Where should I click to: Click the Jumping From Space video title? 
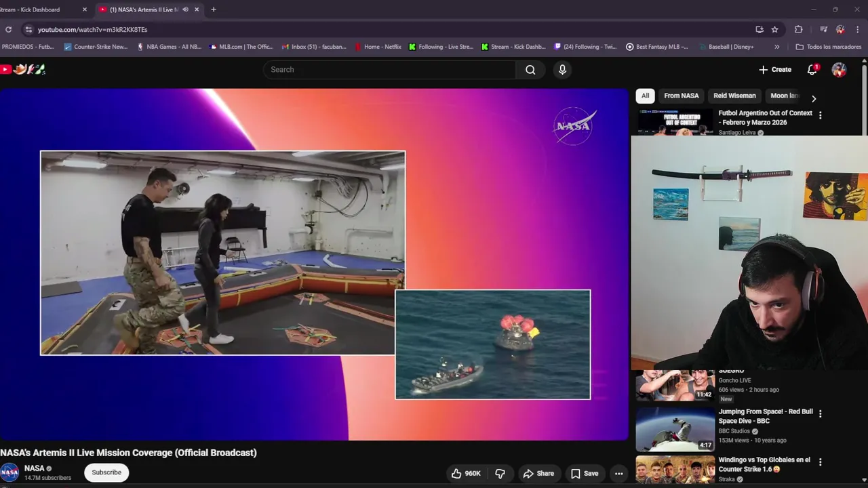point(766,416)
